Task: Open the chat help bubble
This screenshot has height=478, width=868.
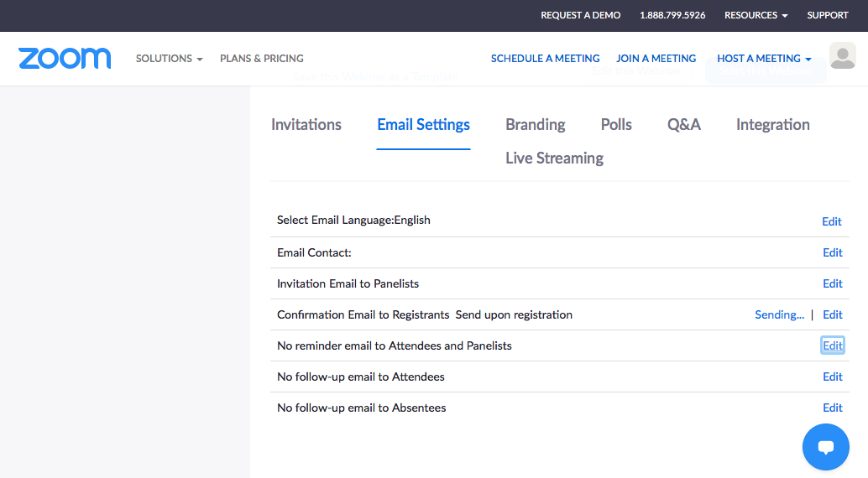Action: coord(825,447)
